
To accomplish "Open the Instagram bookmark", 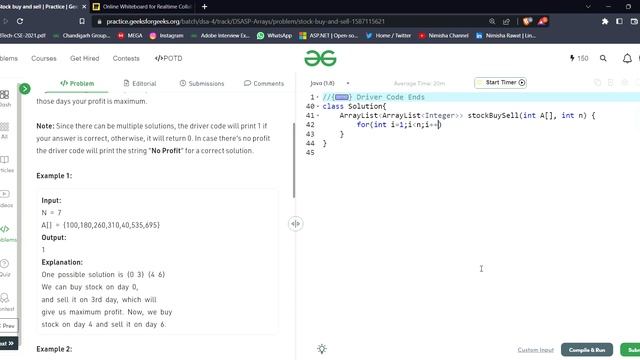I will click(167, 36).
